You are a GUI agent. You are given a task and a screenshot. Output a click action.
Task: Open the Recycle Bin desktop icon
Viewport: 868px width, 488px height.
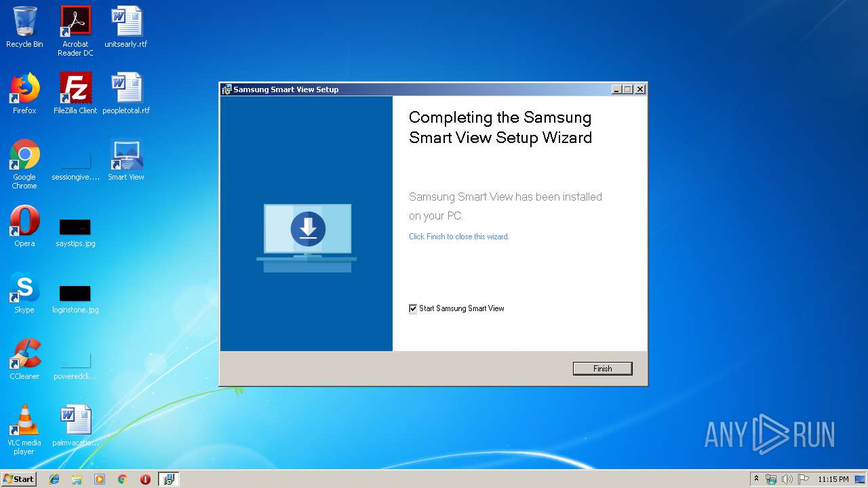(x=24, y=27)
